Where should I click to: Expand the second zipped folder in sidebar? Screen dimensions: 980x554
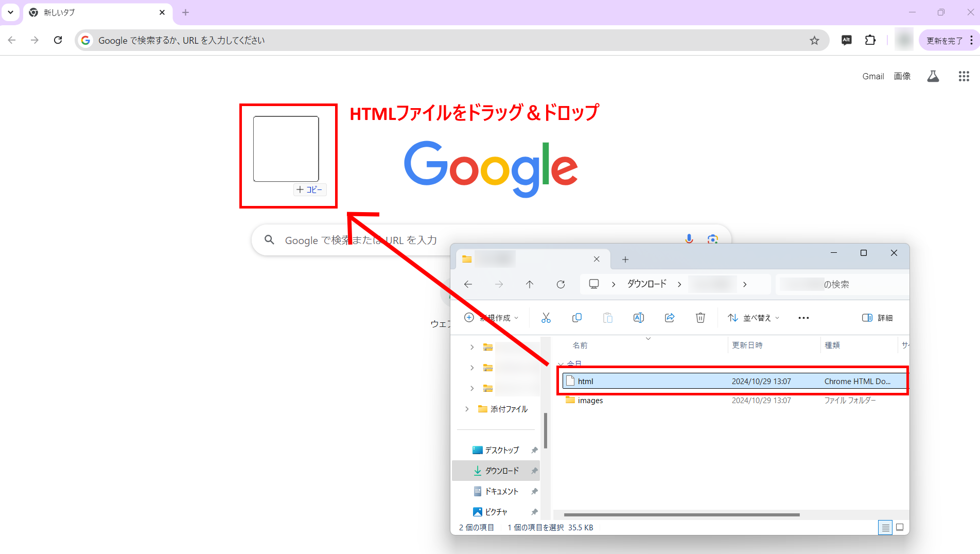point(472,368)
